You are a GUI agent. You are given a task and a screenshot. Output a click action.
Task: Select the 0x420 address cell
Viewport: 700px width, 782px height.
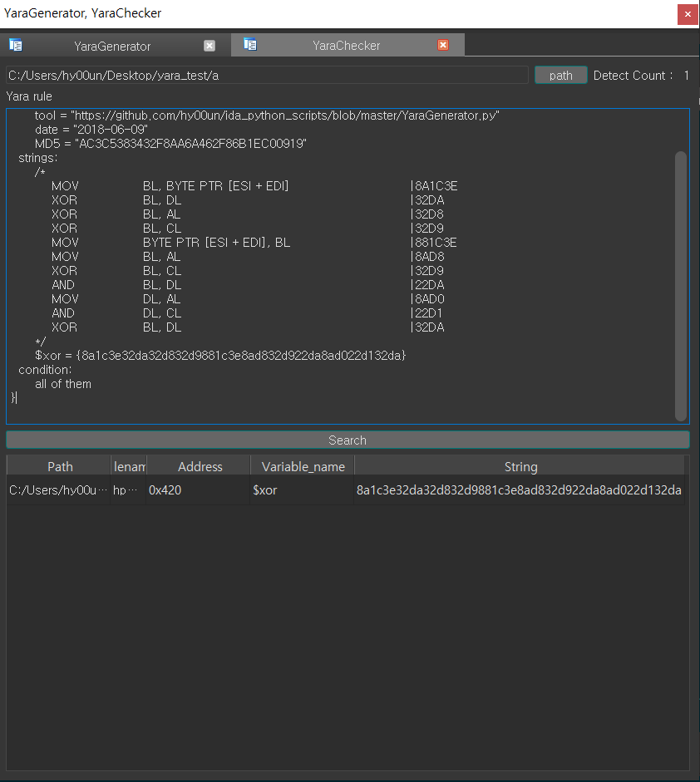(x=198, y=489)
